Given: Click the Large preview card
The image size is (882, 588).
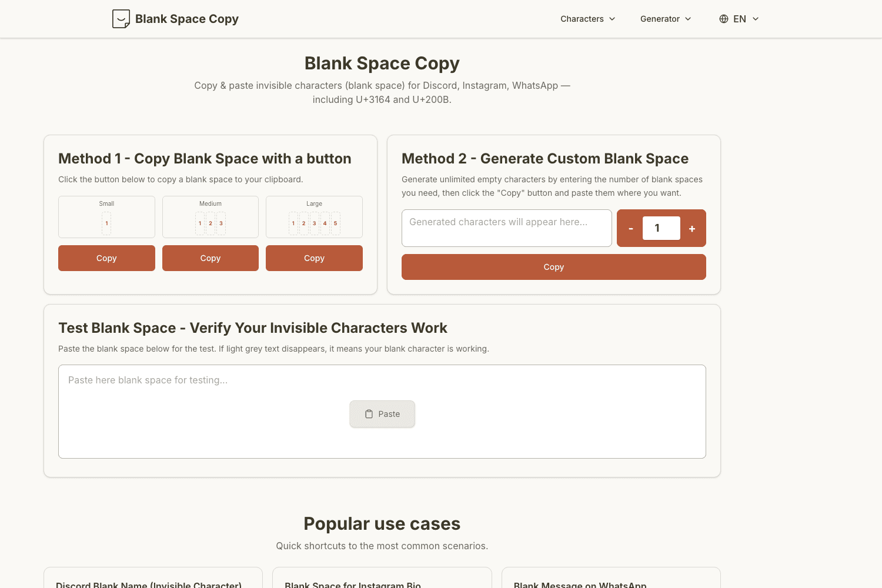Looking at the screenshot, I should [314, 217].
